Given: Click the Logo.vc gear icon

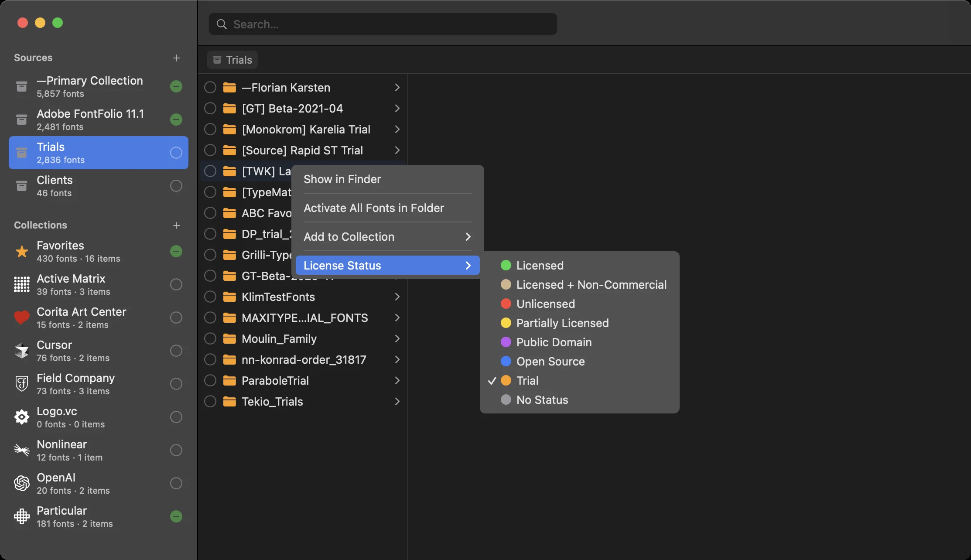Looking at the screenshot, I should 22,417.
